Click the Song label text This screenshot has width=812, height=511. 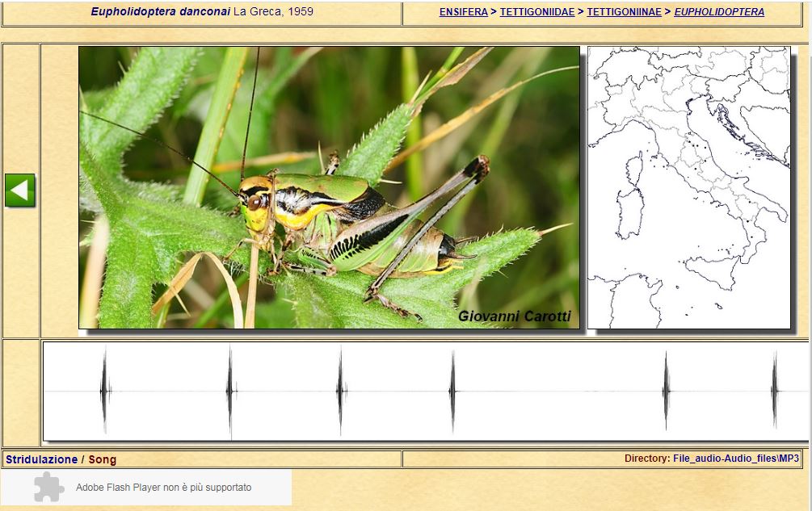point(103,459)
